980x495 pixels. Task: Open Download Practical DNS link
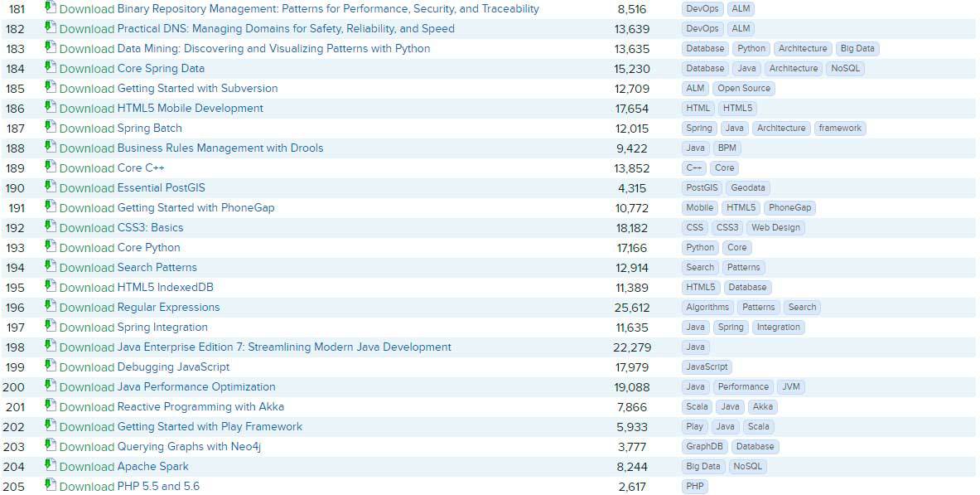click(x=257, y=29)
